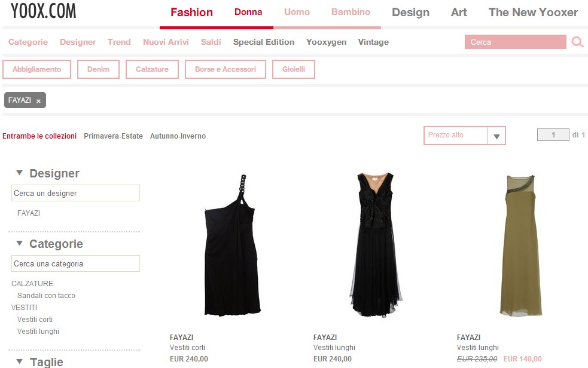Filter by Autunno-Inverno collection
Viewport: 588px width, 368px height.
click(x=178, y=136)
